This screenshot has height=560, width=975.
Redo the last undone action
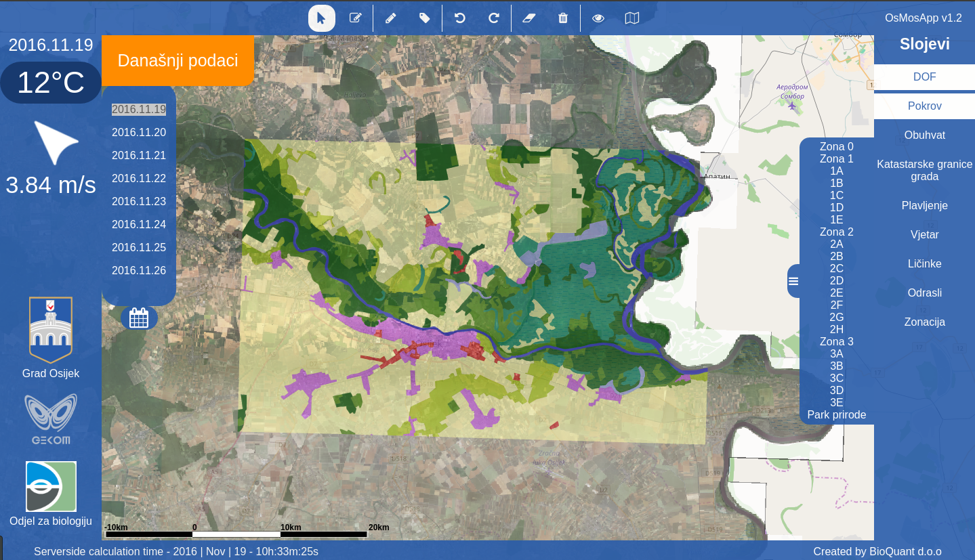tap(494, 18)
